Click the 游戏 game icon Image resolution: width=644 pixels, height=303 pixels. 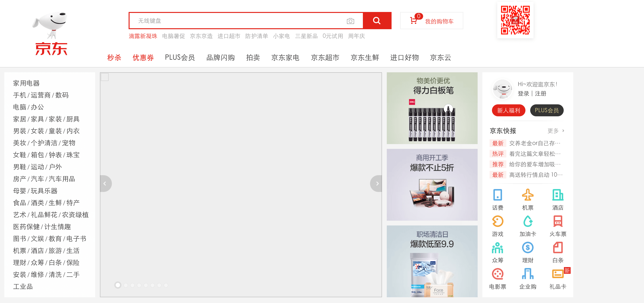[x=497, y=221]
